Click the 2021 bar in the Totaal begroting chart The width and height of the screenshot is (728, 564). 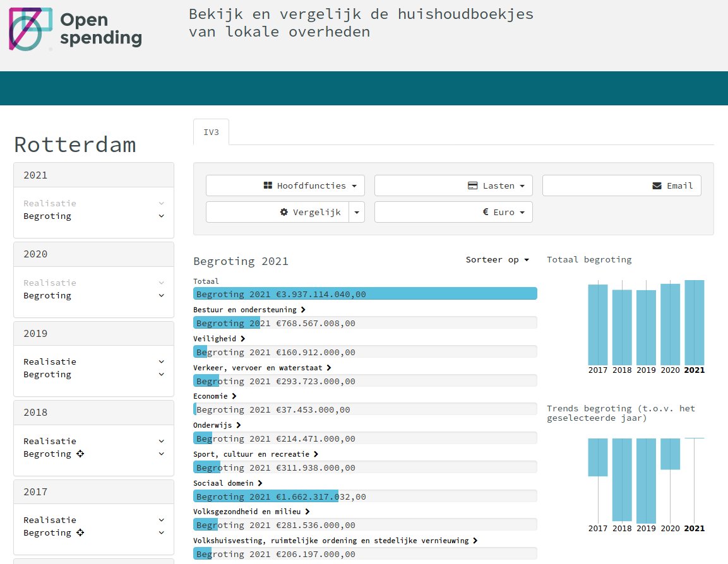(694, 322)
